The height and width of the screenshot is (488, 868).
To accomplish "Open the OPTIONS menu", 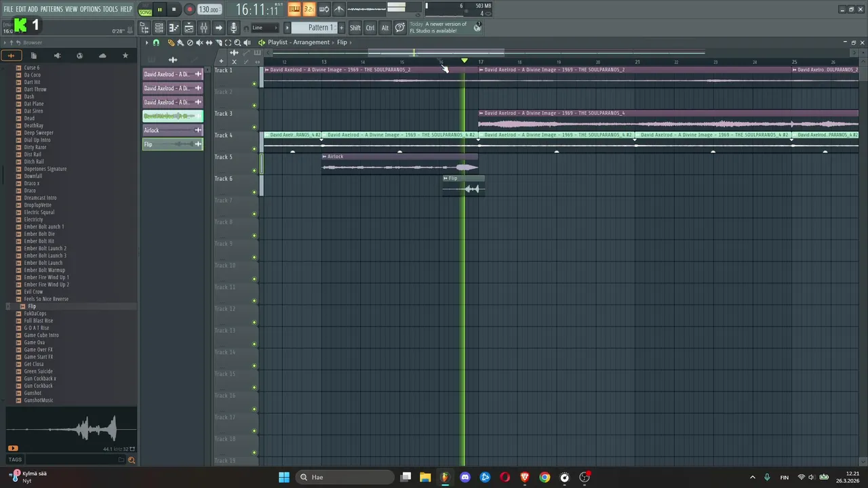I will click(90, 9).
